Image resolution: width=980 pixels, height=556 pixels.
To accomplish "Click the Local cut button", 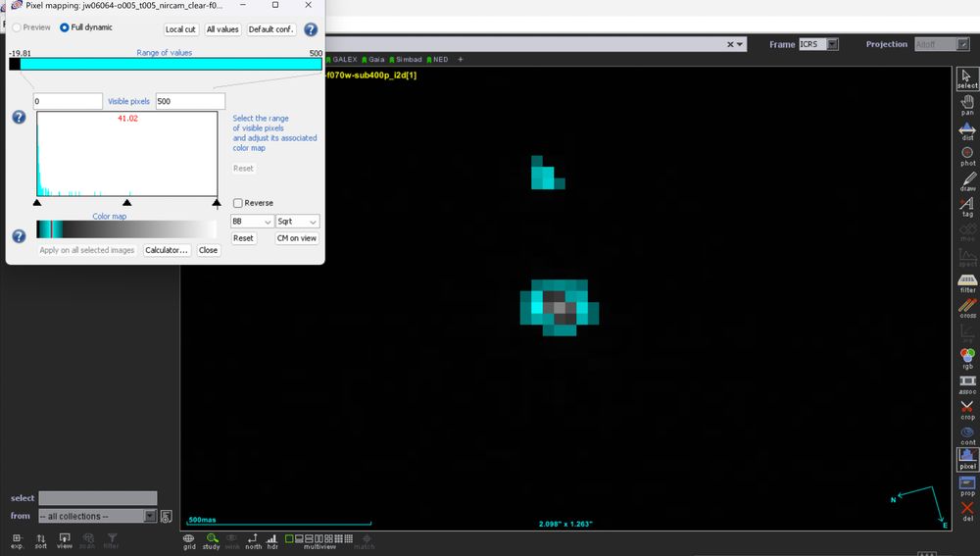I will coord(180,29).
